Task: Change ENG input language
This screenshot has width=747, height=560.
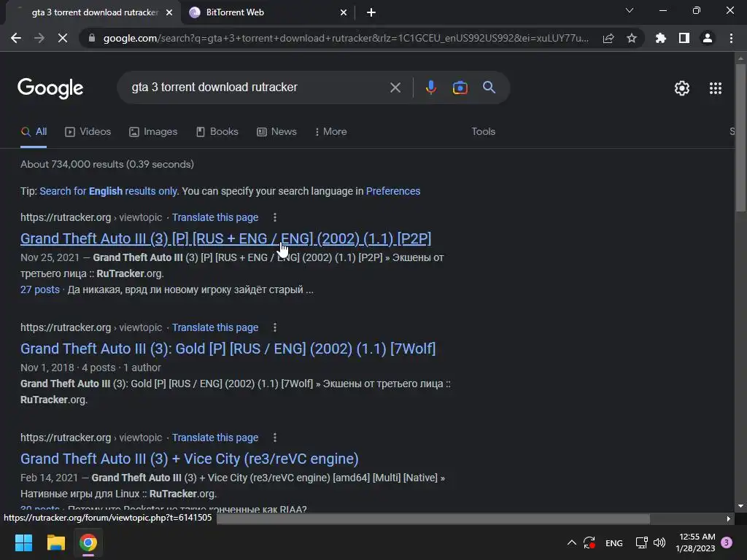Action: pos(614,542)
